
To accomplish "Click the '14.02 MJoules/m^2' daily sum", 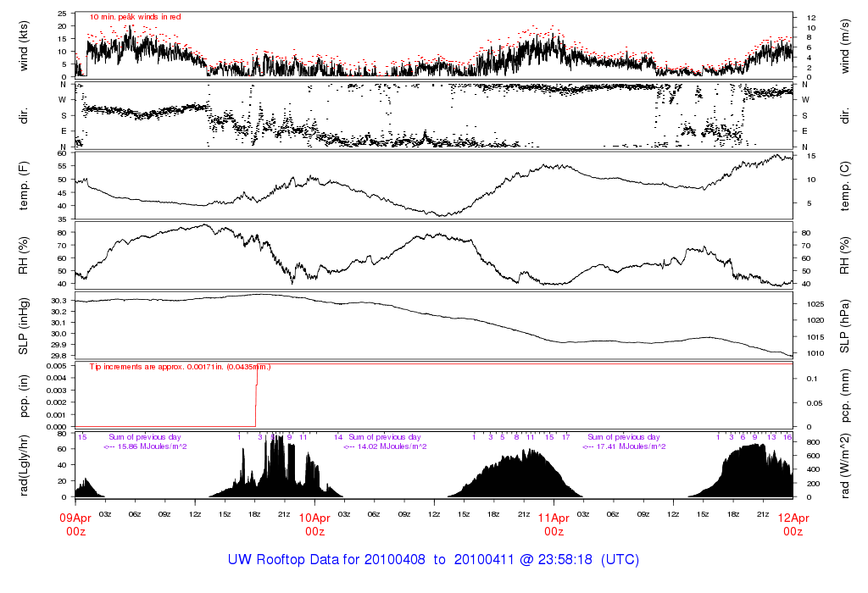I will coord(392,446).
